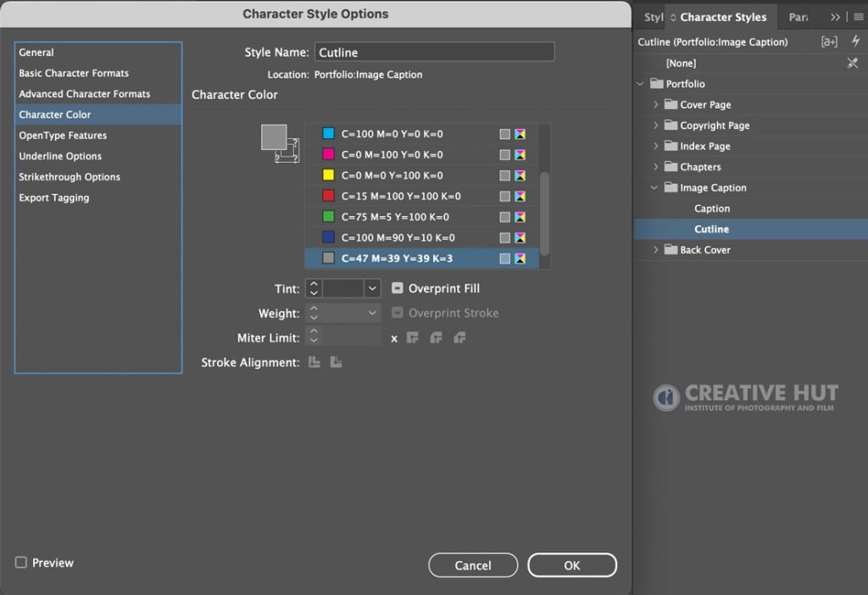Viewport: 868px width, 595px height.
Task: Collapse the Image Caption folder
Action: tap(654, 187)
